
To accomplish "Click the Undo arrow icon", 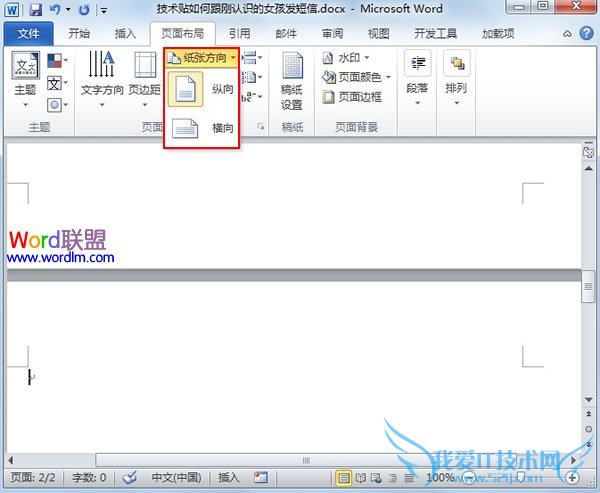I will (x=55, y=9).
